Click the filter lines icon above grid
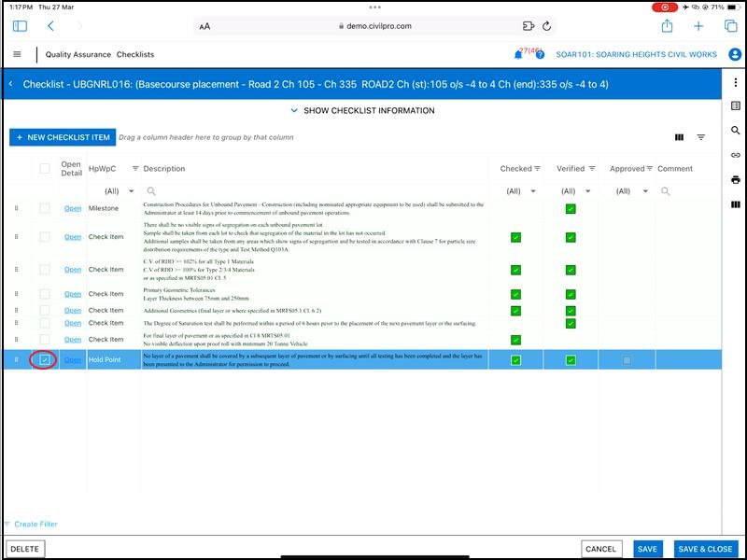This screenshot has width=747, height=560. coord(701,137)
